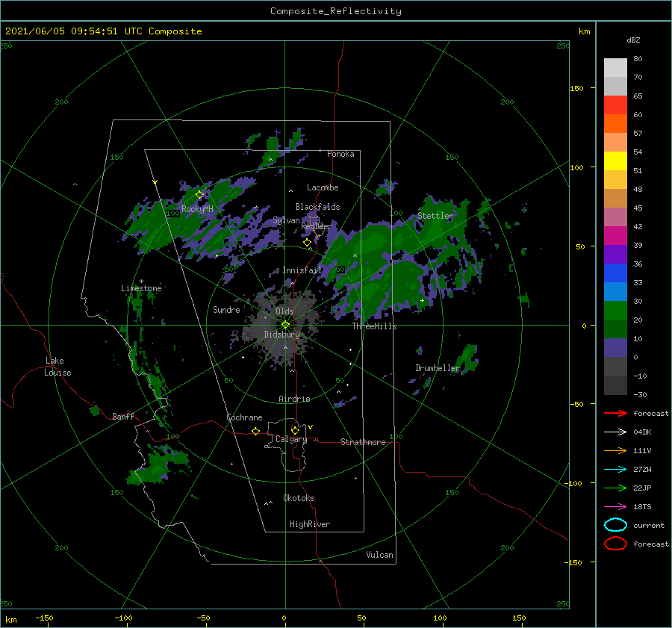Viewport: 672px width, 628px height.
Task: Click the HighRiver city label
Action: click(310, 524)
